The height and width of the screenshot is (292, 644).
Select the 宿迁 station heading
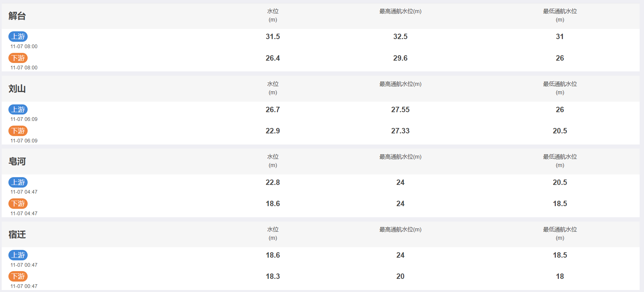[x=17, y=234]
